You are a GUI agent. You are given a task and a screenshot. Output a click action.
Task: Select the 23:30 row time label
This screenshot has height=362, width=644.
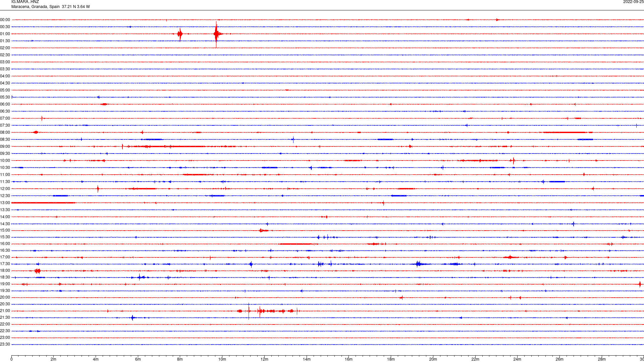click(5, 344)
